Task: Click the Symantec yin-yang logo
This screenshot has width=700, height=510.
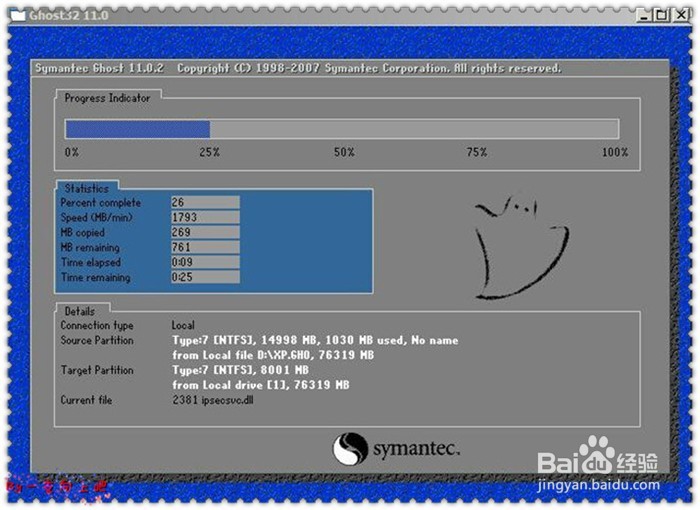Action: pyautogui.click(x=350, y=448)
